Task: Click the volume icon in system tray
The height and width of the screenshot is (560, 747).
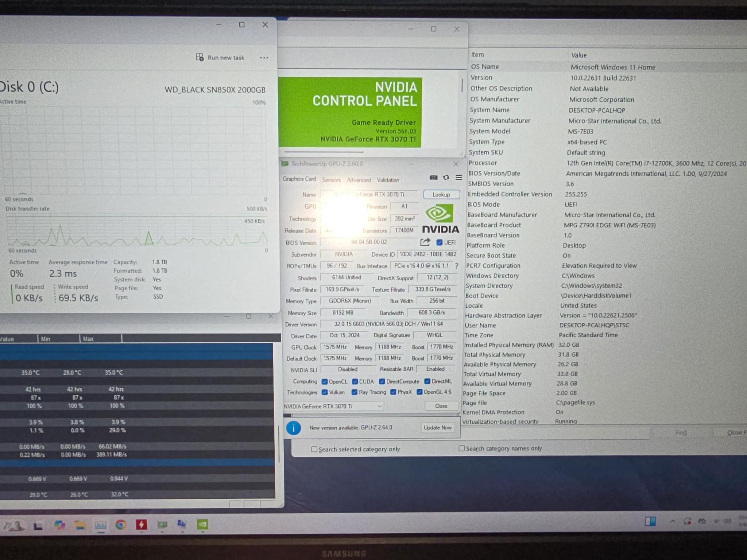Action: coord(727,521)
